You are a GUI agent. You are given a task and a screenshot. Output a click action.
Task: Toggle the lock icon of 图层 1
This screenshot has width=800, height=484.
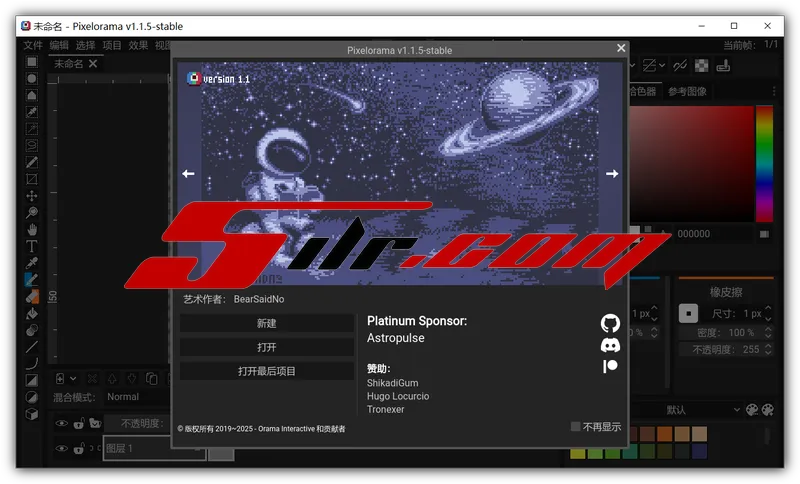(79, 448)
